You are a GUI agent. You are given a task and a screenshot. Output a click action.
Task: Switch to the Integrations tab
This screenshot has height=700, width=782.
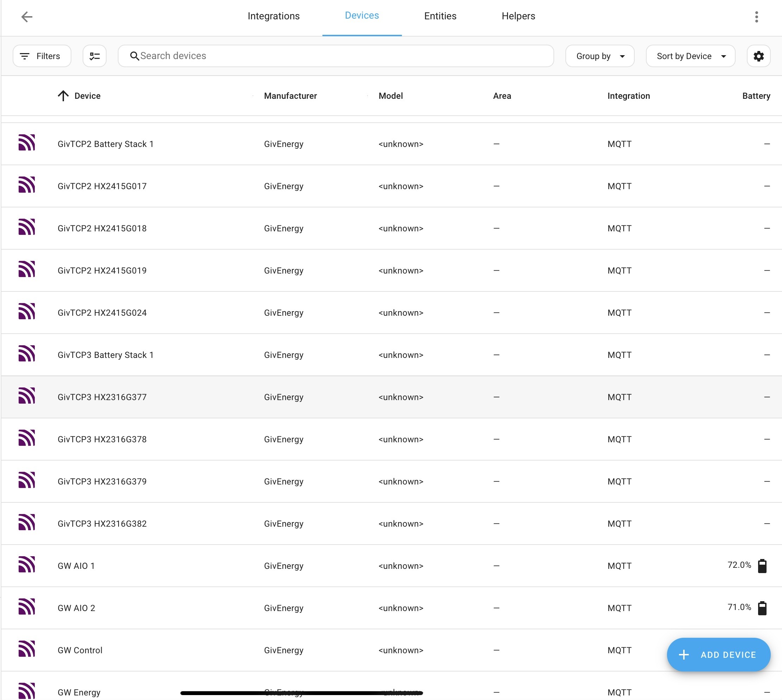[x=274, y=16]
